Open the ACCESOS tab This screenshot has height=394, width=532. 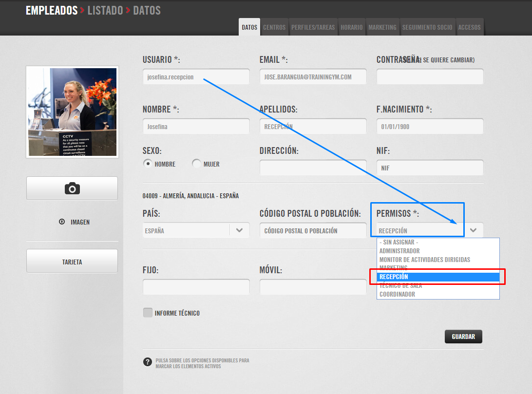tap(469, 27)
